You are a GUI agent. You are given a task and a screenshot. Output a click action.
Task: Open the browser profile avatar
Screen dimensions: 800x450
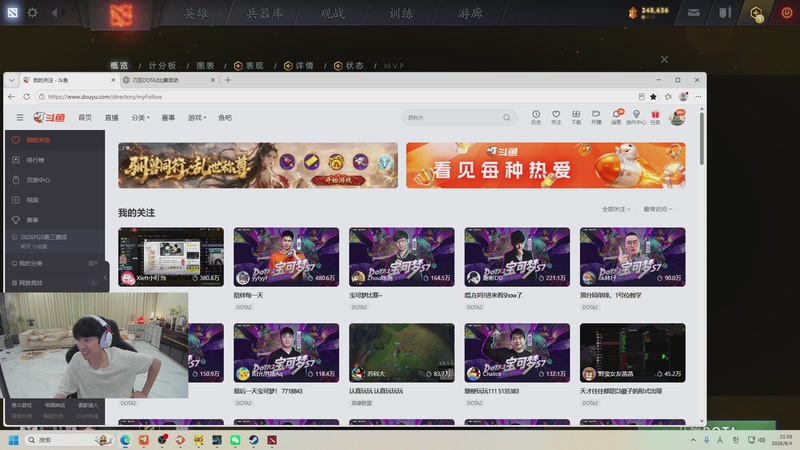(x=684, y=96)
